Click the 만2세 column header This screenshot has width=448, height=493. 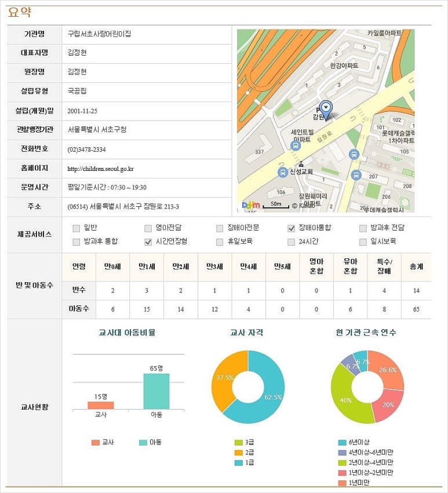pyautogui.click(x=181, y=266)
